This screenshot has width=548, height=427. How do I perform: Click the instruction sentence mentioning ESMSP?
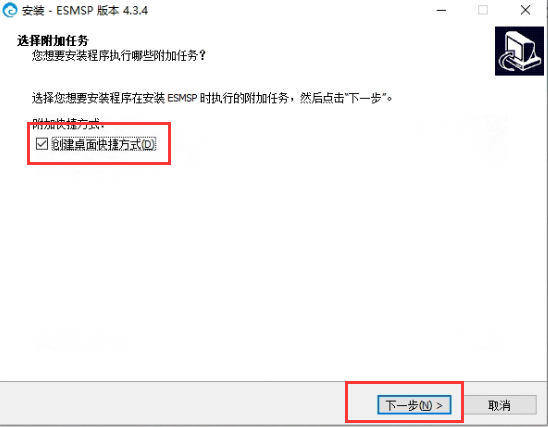pyautogui.click(x=212, y=98)
